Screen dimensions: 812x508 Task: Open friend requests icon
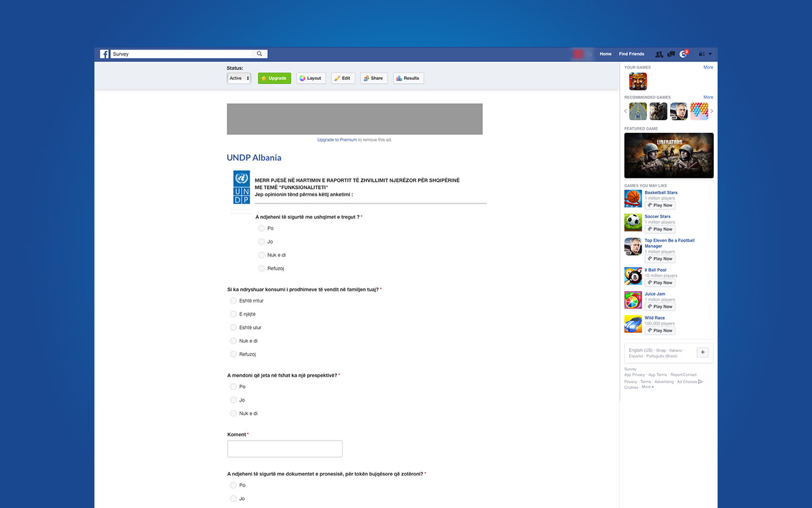tap(659, 54)
